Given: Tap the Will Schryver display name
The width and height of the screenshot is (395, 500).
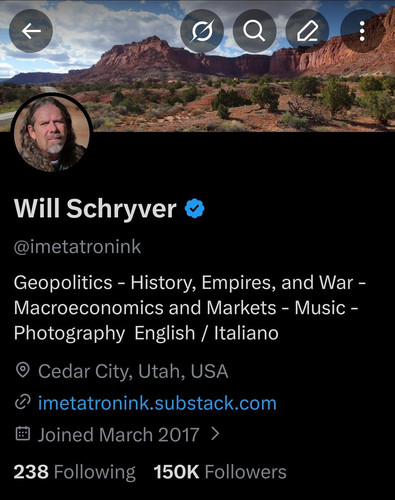Looking at the screenshot, I should (95, 208).
